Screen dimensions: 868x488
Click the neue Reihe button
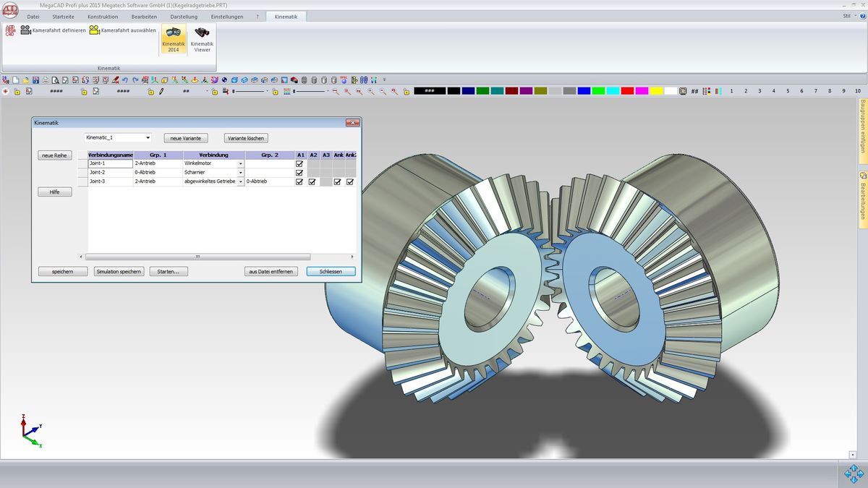pos(54,155)
